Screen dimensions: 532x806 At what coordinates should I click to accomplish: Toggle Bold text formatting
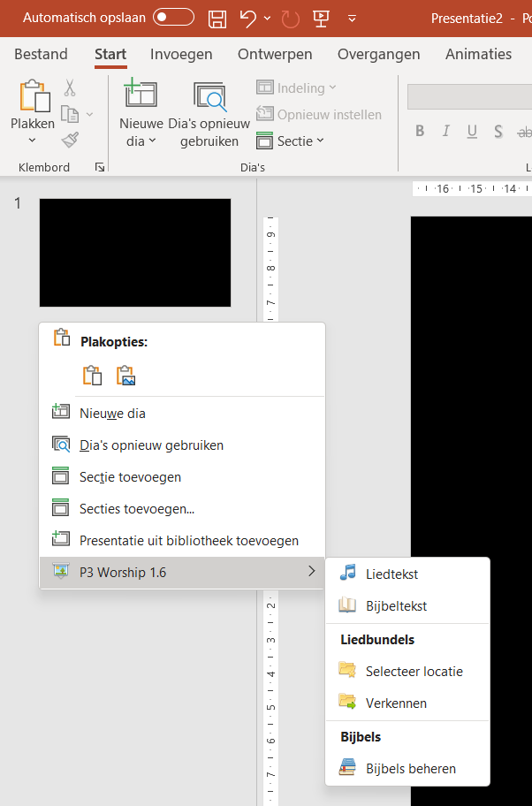(x=420, y=132)
